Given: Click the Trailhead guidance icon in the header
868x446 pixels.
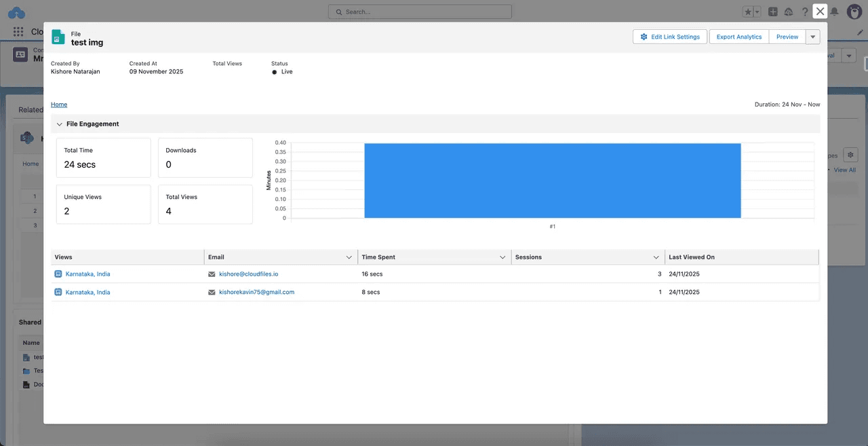Looking at the screenshot, I should tap(788, 12).
